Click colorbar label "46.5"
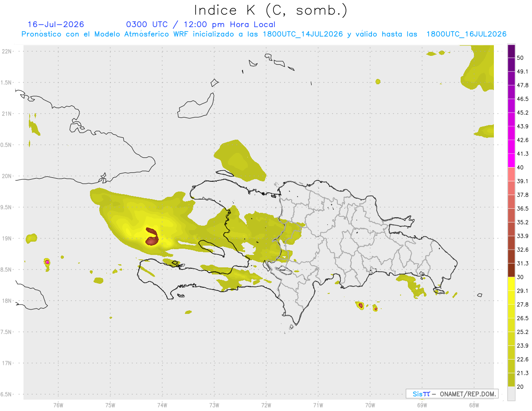The width and height of the screenshot is (532, 411). pos(523,99)
